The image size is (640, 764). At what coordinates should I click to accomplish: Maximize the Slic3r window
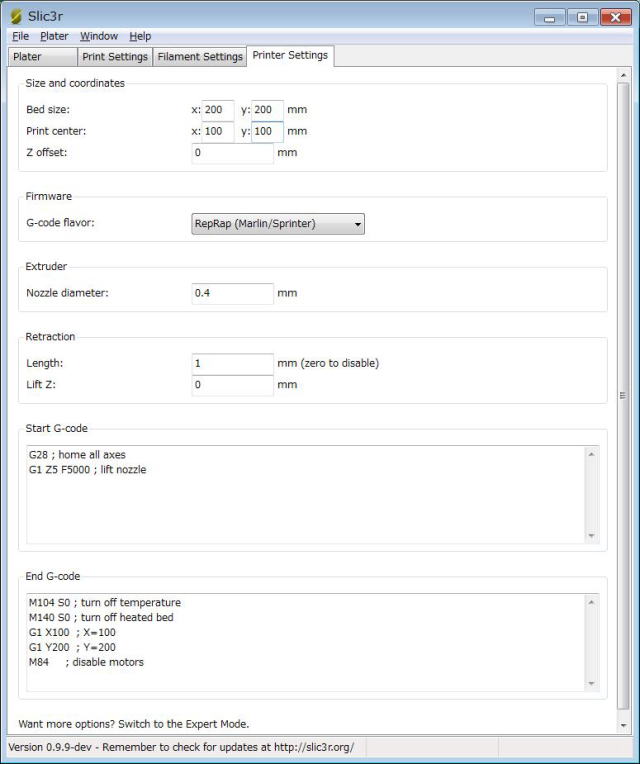(582, 18)
